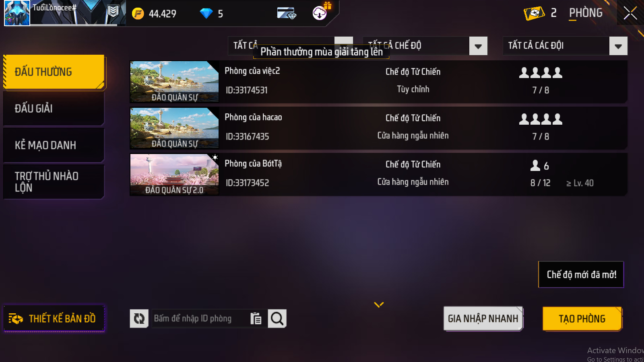Click the room card ticket icon

pos(534,13)
